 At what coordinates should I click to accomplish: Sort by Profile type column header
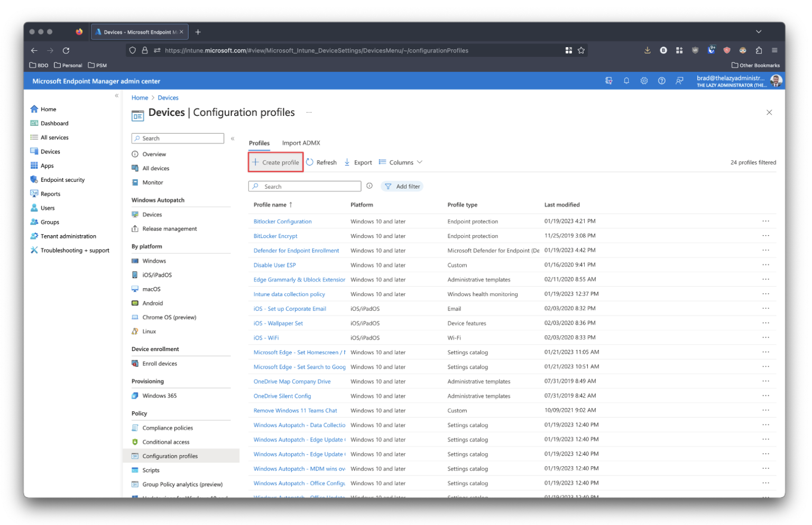click(463, 205)
